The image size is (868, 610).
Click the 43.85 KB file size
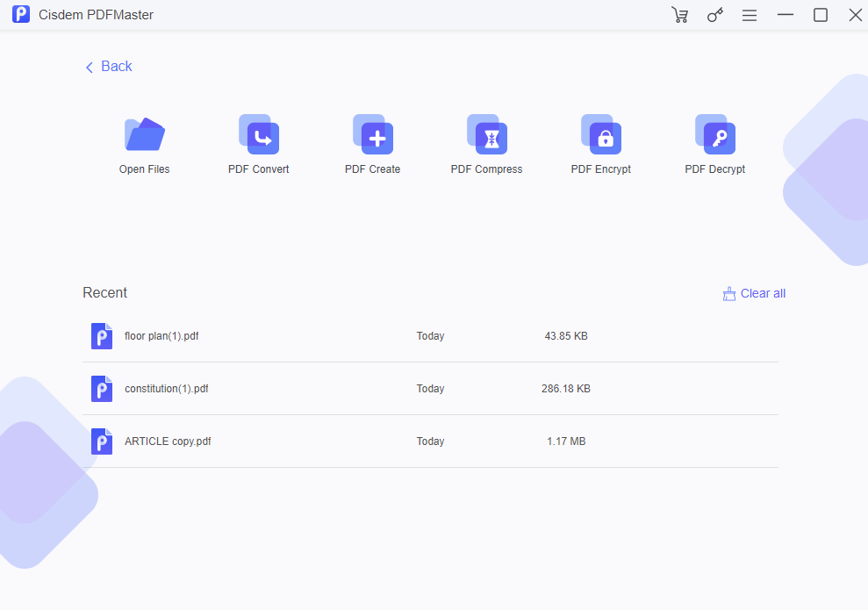[566, 336]
